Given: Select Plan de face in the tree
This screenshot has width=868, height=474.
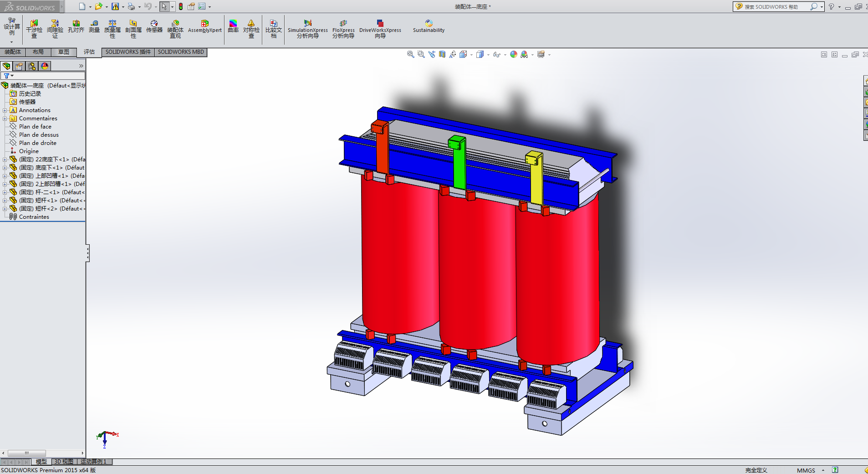Looking at the screenshot, I should [35, 127].
